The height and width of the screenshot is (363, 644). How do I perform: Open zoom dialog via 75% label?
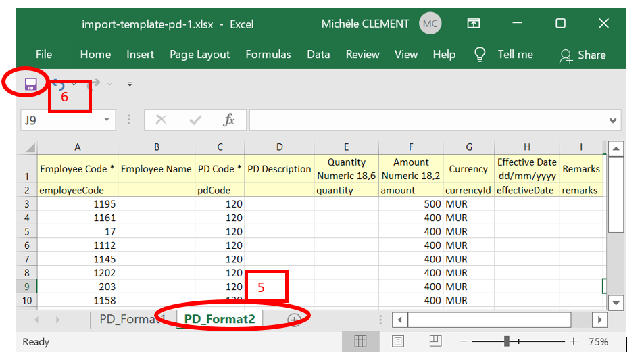pos(598,341)
